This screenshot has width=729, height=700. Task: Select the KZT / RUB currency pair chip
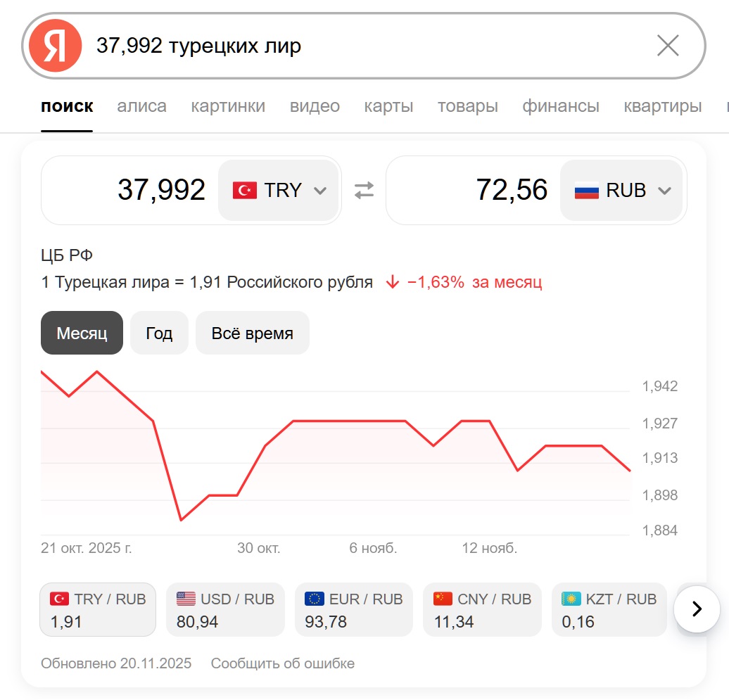click(609, 609)
